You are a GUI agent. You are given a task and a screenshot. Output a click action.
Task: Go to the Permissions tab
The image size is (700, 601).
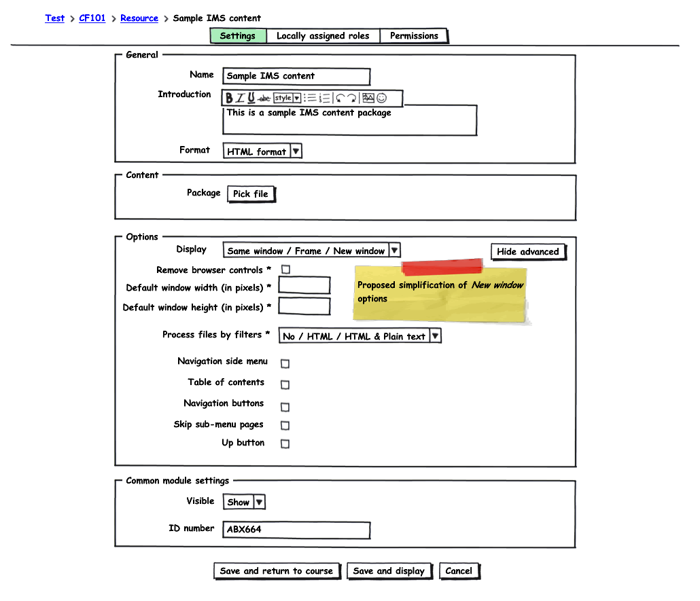[x=414, y=36]
